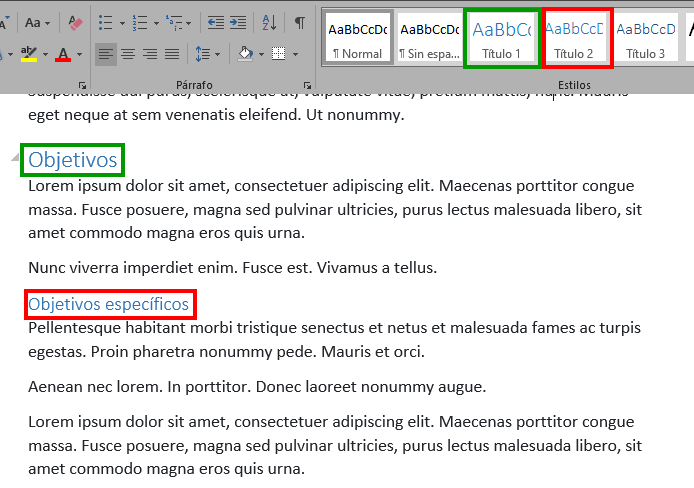The image size is (694, 488).
Task: Click the Sort A-Z icon
Action: pos(269,22)
